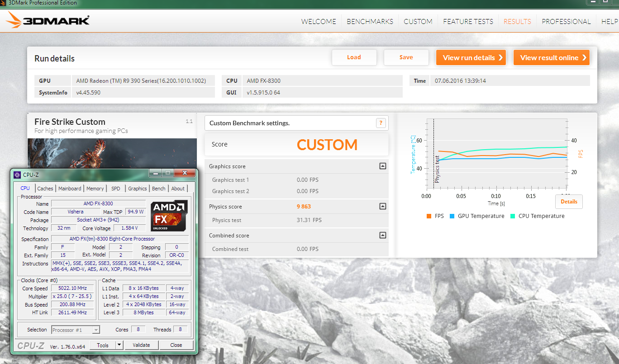
Task: Click the Load button in Run details
Action: click(x=354, y=57)
